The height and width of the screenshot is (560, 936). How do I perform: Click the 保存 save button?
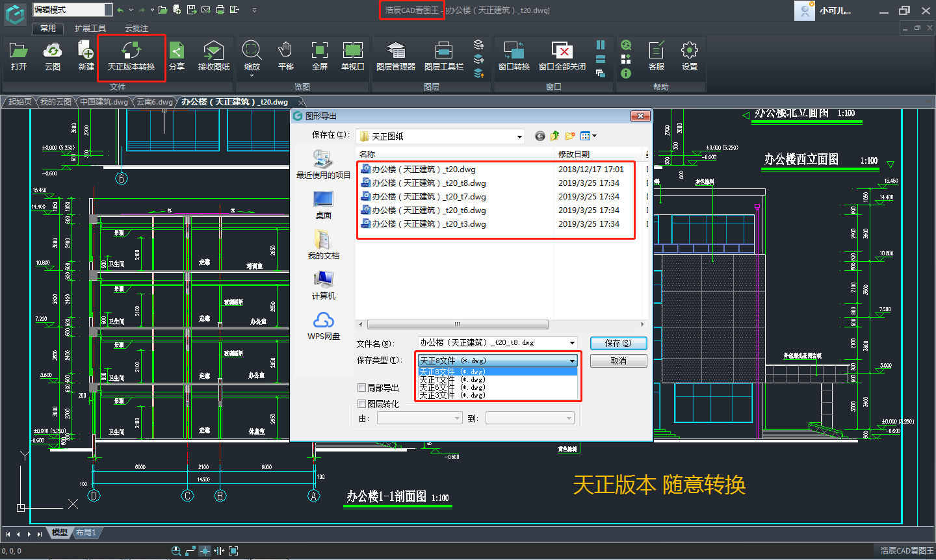click(618, 343)
